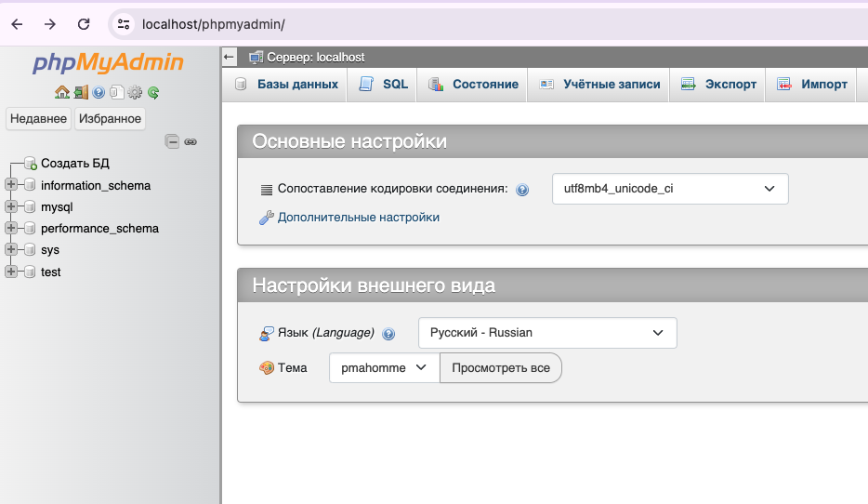
Task: Collapse all navigation tree items
Action: (x=172, y=141)
